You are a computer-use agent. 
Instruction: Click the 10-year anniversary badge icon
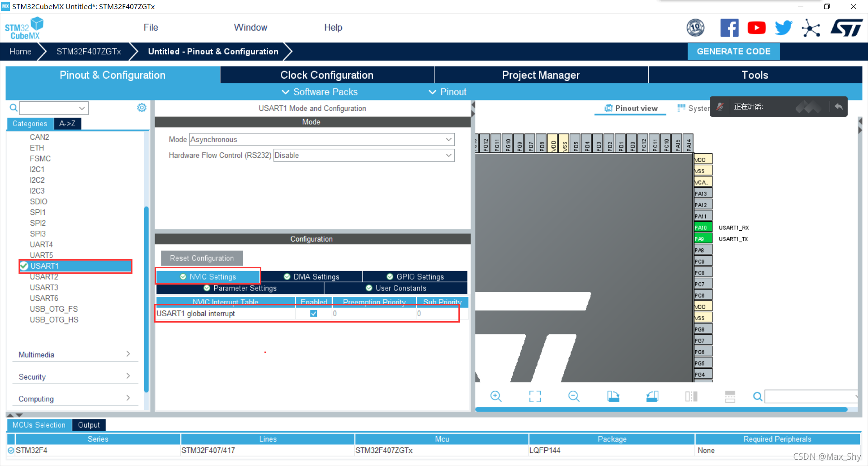(x=695, y=28)
